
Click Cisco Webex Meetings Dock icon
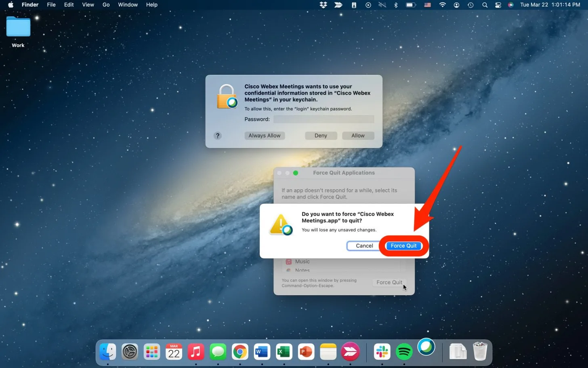(x=426, y=347)
